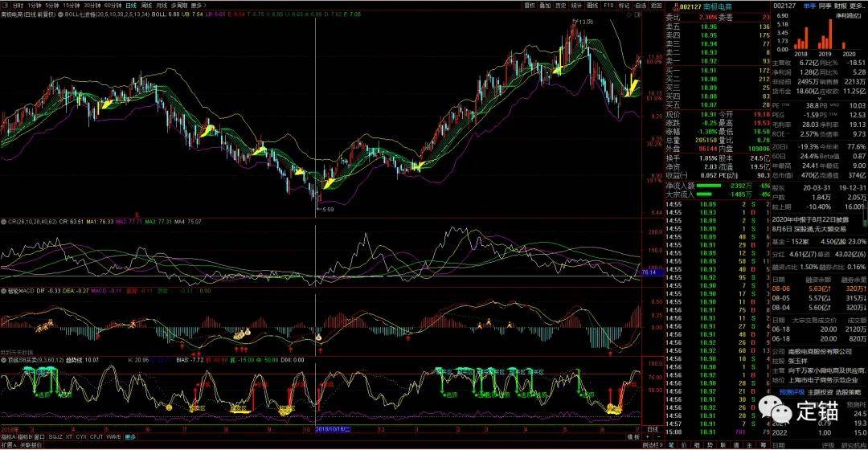
Task: Apply the XT indicator
Action: pos(69,436)
